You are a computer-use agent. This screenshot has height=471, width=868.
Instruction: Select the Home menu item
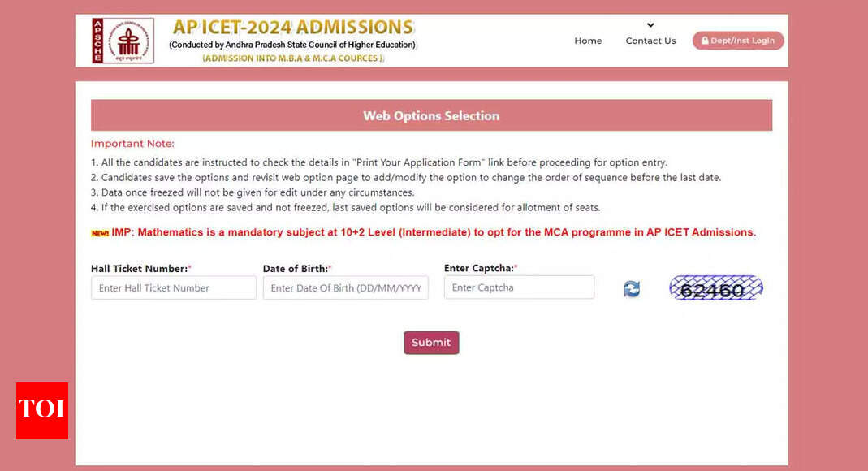[x=588, y=40]
